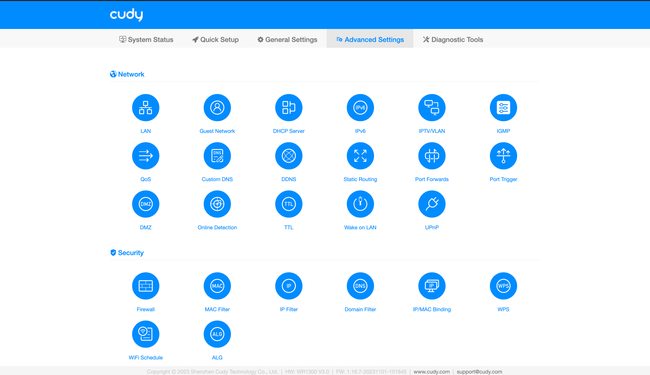The height and width of the screenshot is (375, 650).
Task: Open the IPTV/VLAN icon
Action: [x=432, y=108]
